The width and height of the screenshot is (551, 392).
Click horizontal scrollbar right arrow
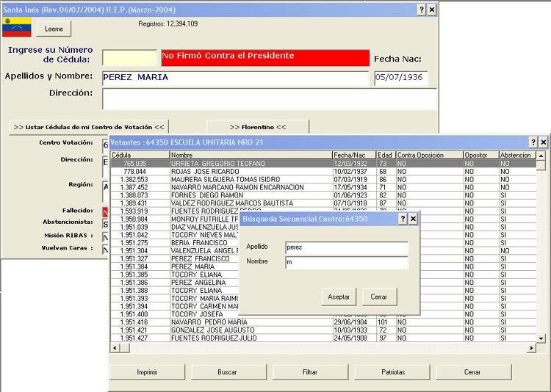(531, 348)
